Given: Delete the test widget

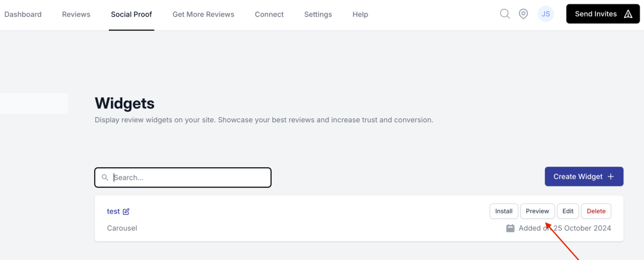Looking at the screenshot, I should click(596, 211).
